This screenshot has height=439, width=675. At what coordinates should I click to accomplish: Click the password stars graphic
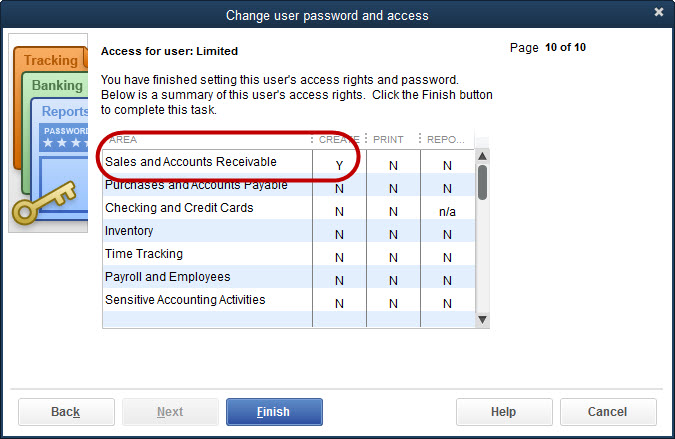(63, 138)
